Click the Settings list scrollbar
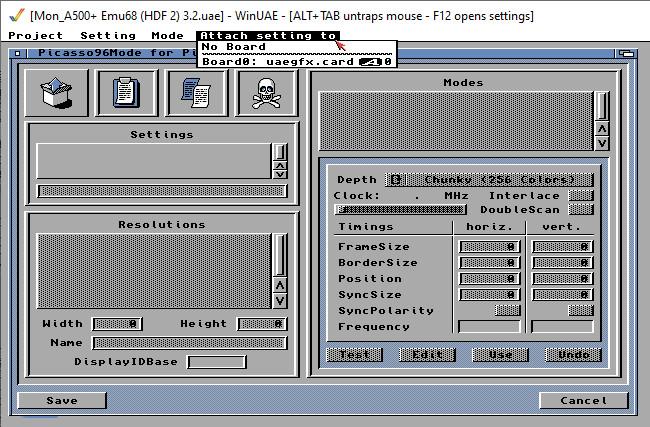This screenshot has width=650, height=427. [280, 153]
